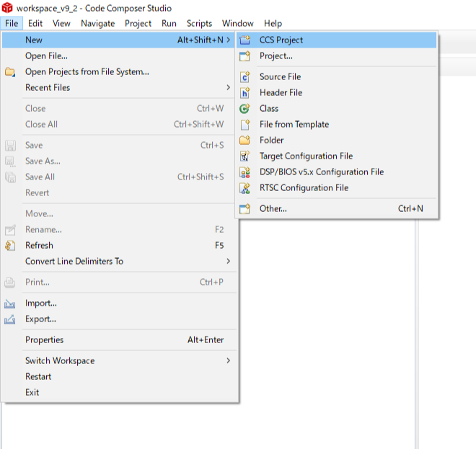Select Open File... from File menu
Viewport: 476px width, 449px height.
click(x=46, y=56)
